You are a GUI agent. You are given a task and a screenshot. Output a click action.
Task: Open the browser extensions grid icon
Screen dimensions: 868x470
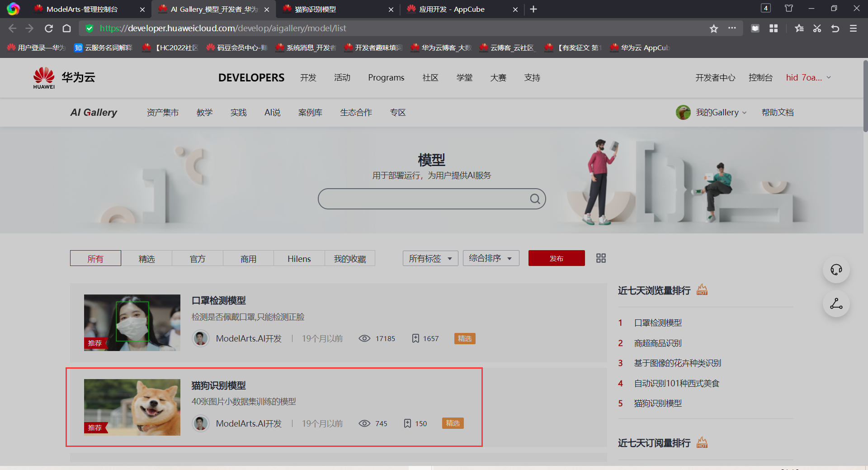[x=774, y=28]
